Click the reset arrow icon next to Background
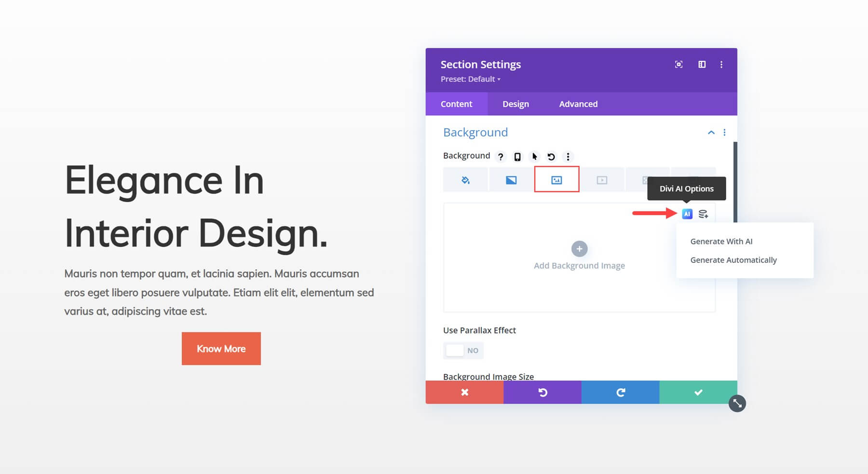This screenshot has height=474, width=868. pyautogui.click(x=551, y=157)
